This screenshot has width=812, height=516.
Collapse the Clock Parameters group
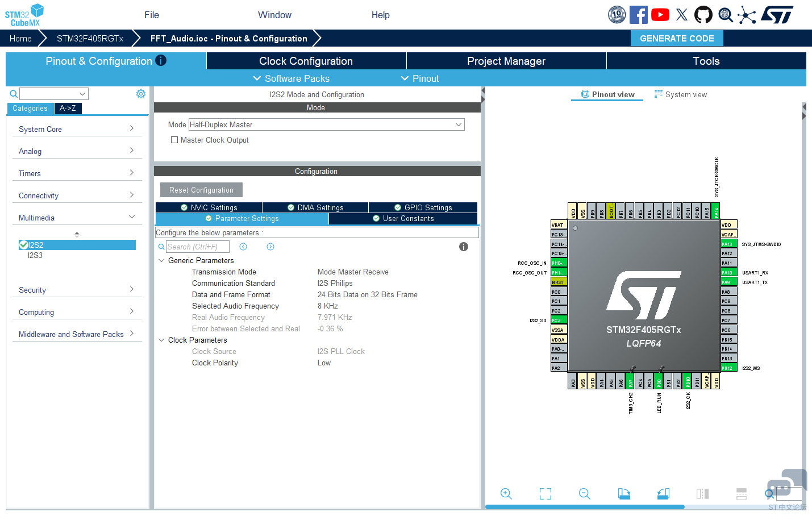pos(161,340)
